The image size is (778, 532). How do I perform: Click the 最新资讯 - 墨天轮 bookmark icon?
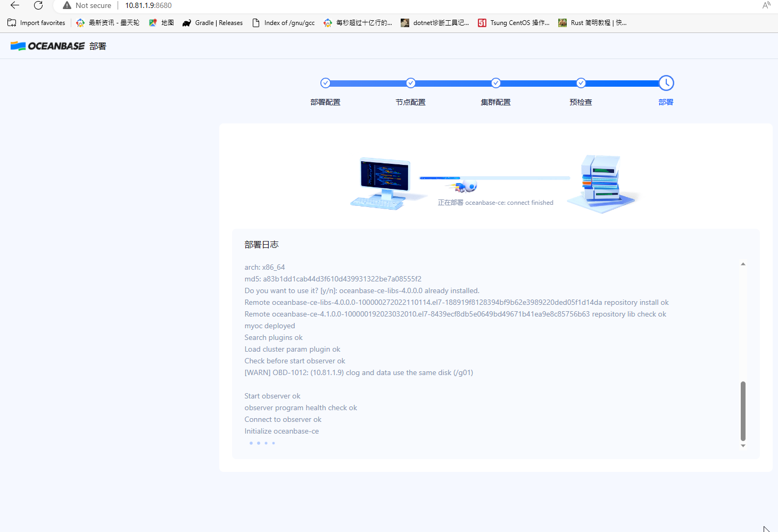click(x=80, y=23)
